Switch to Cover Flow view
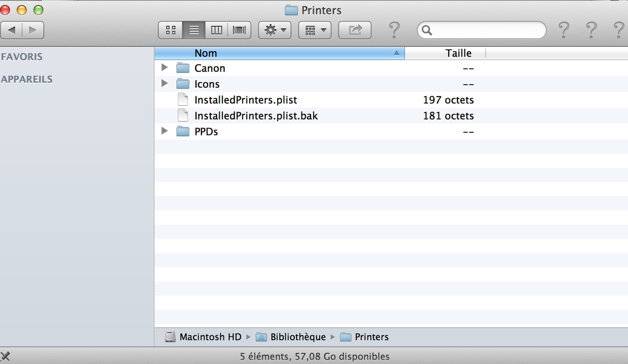This screenshot has width=628, height=364. point(239,30)
